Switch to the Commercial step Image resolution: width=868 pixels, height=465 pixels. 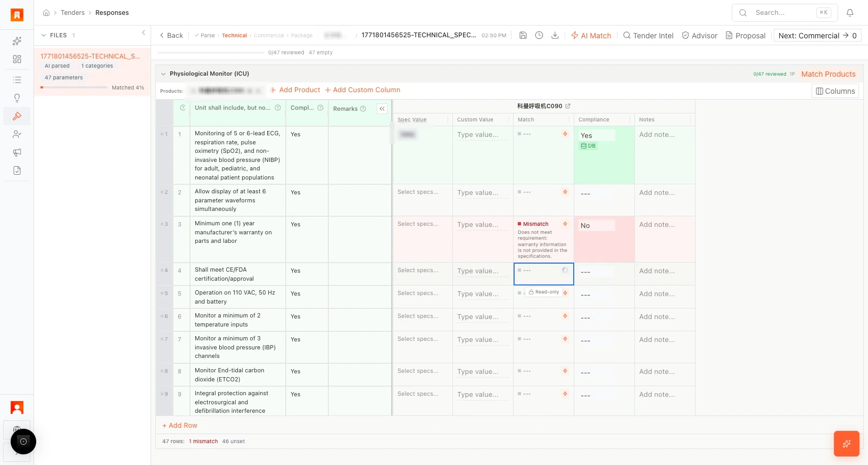coord(269,36)
